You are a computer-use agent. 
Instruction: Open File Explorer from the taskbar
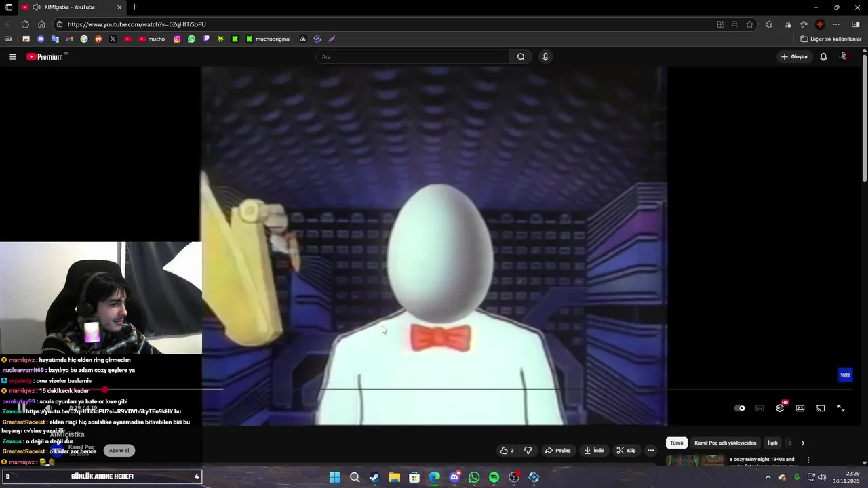click(394, 478)
